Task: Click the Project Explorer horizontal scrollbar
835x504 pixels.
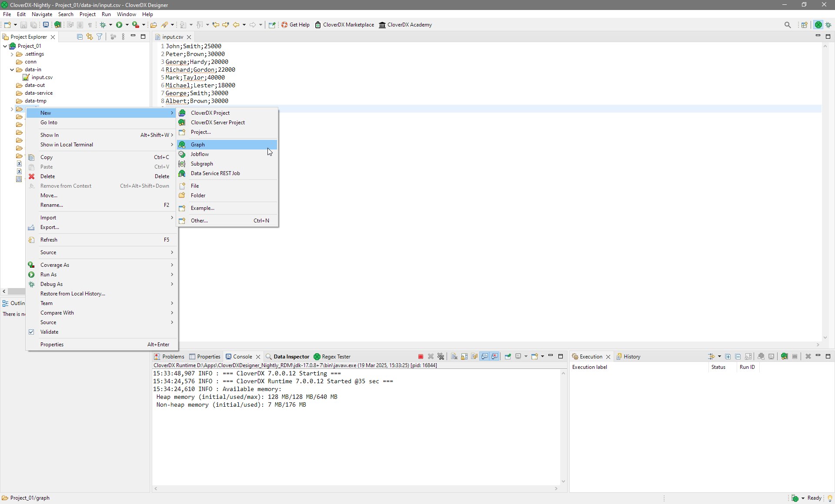Action: (17, 292)
